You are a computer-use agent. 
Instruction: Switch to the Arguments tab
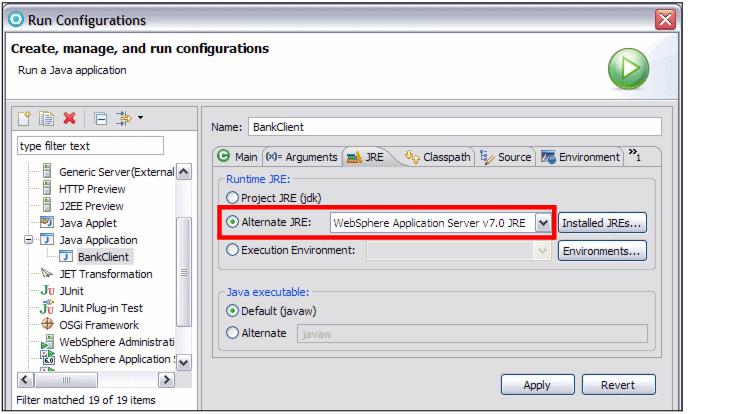coord(302,156)
